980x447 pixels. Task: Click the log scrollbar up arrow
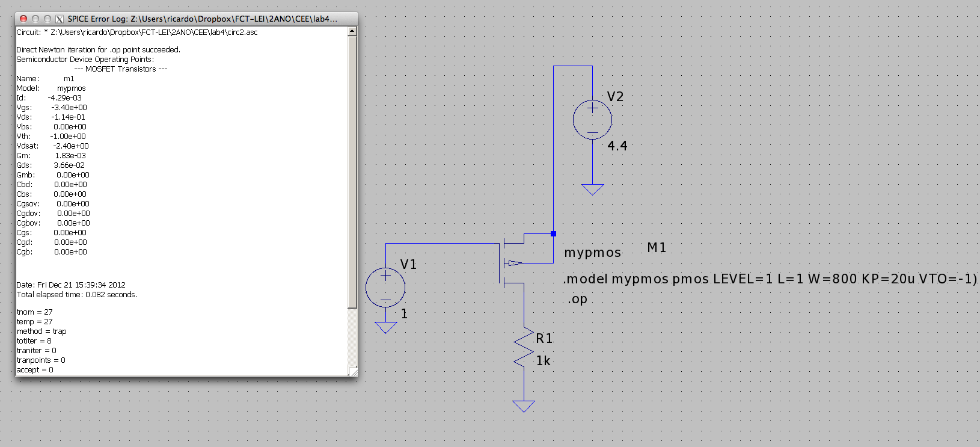(352, 31)
